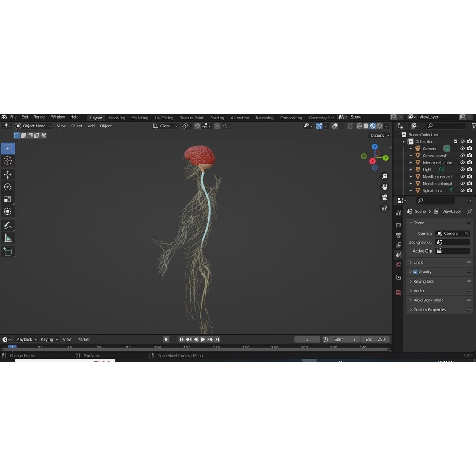Open the Texture Properties tab

(x=398, y=292)
